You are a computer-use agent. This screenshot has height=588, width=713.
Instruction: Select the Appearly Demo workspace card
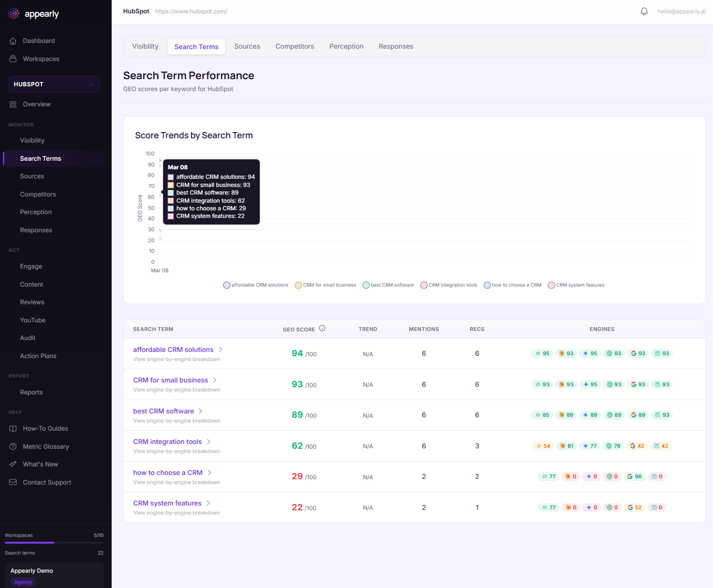coord(54,575)
